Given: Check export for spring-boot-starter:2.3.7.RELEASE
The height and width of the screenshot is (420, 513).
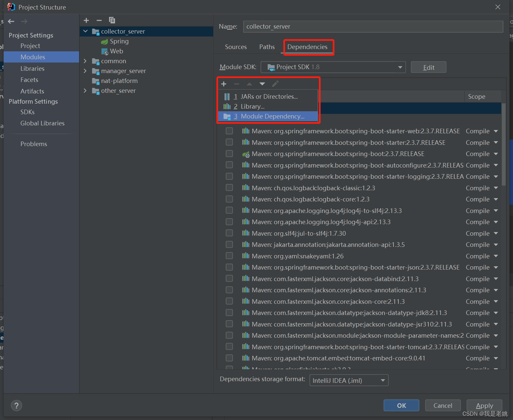Looking at the screenshot, I should point(229,142).
